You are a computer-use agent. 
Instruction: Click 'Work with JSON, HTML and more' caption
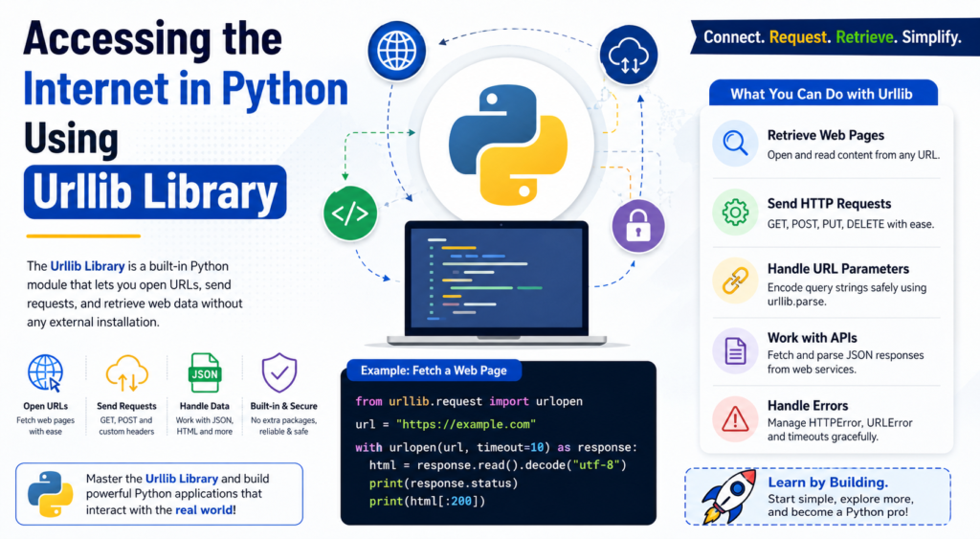(205, 426)
